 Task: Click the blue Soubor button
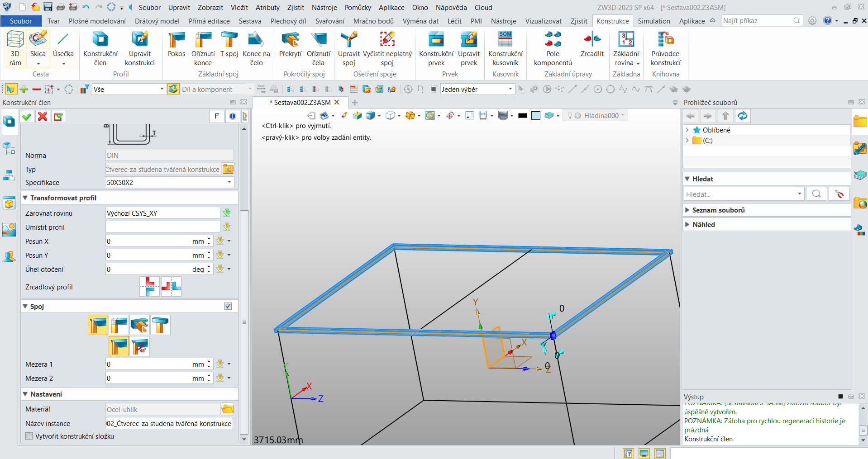(x=21, y=21)
